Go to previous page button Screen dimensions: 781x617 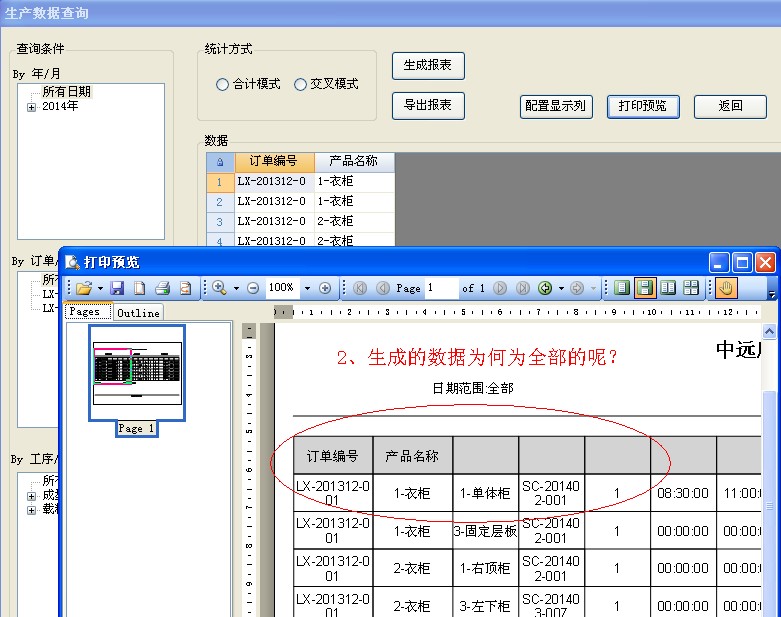click(x=383, y=288)
